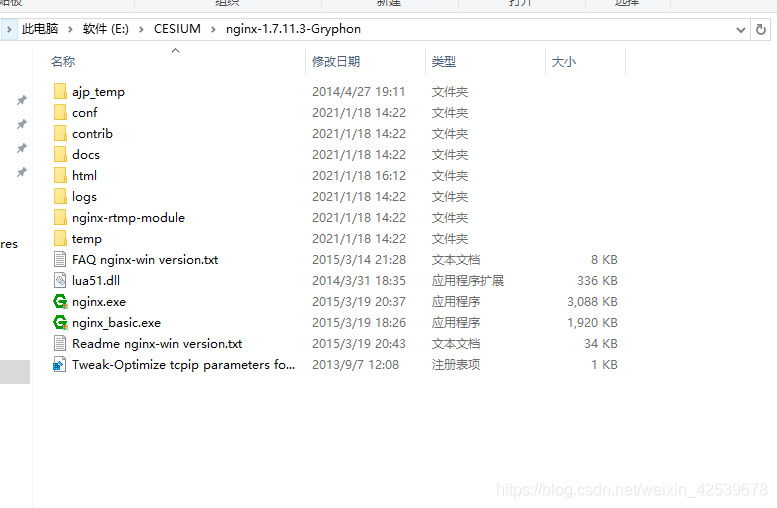Select the nginx-rtmp-module folder name
Viewport: 777px width, 508px height.
128,218
